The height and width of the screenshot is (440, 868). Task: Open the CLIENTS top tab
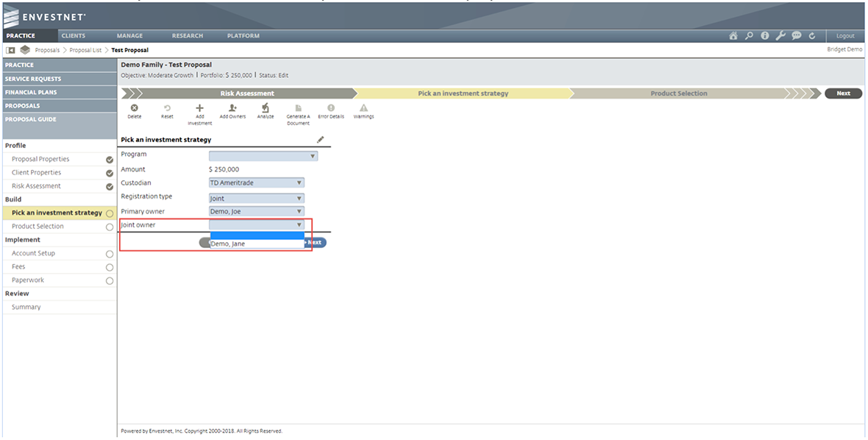click(74, 35)
